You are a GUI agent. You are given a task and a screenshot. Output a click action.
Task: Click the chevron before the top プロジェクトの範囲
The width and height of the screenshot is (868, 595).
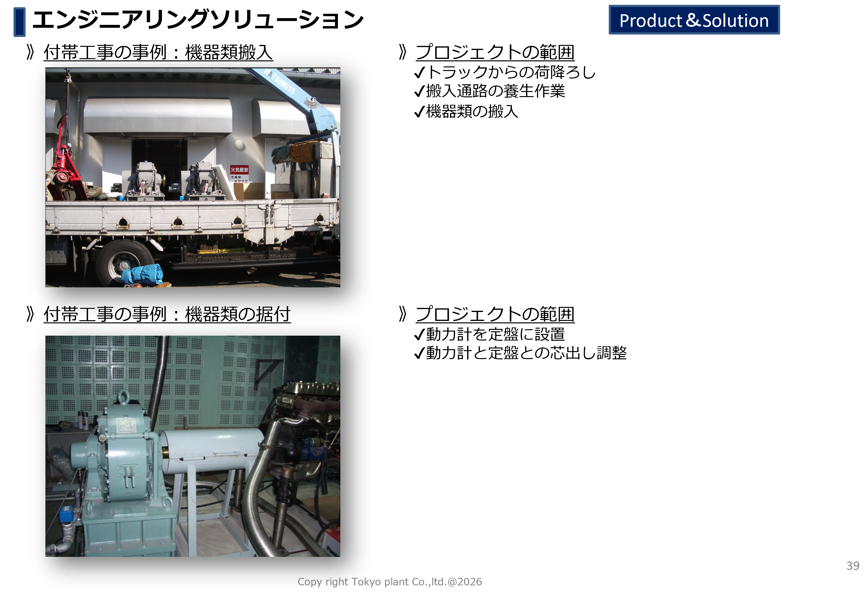(x=403, y=52)
